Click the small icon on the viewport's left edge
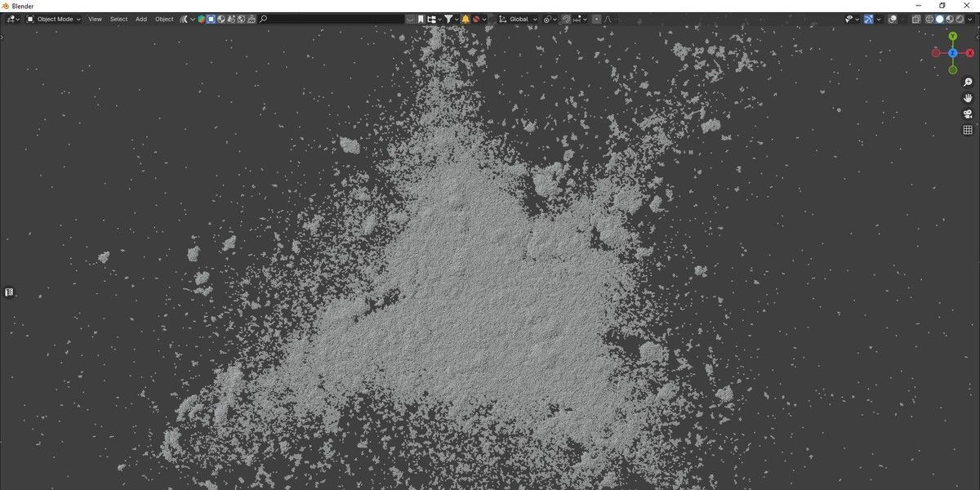980x490 pixels. (x=9, y=292)
